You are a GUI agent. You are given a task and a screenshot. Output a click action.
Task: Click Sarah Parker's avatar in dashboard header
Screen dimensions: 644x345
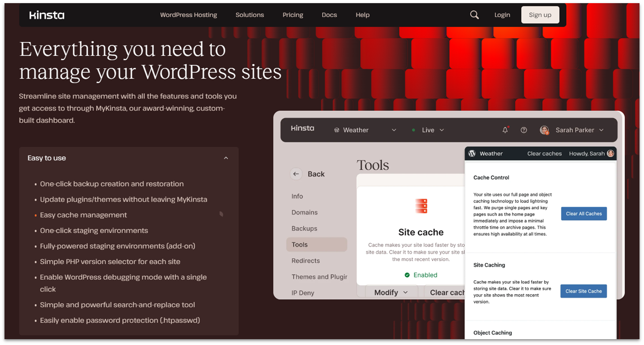tap(545, 130)
